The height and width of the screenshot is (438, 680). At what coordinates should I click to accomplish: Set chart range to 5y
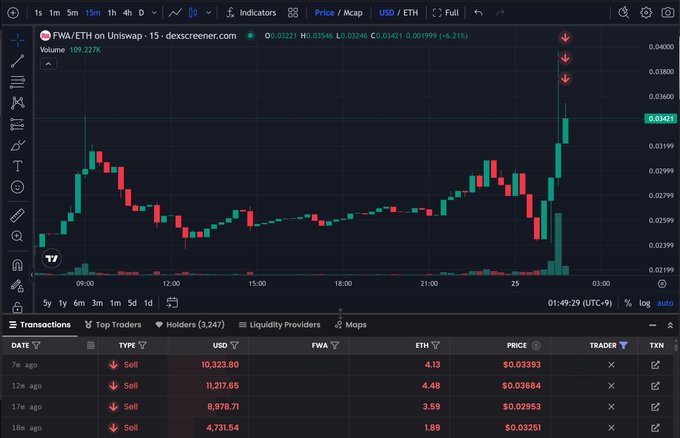pyautogui.click(x=47, y=303)
